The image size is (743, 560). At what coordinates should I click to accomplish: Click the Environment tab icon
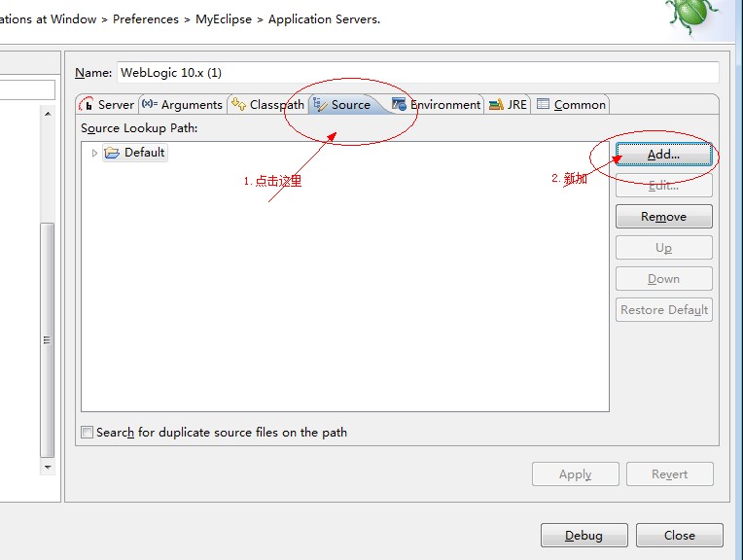399,104
